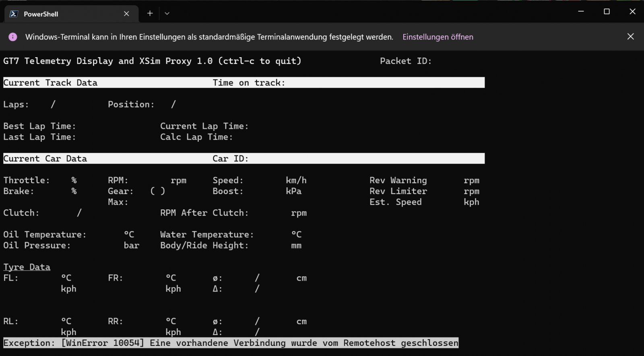This screenshot has width=644, height=356.
Task: Click the notification message text
Action: tap(209, 37)
